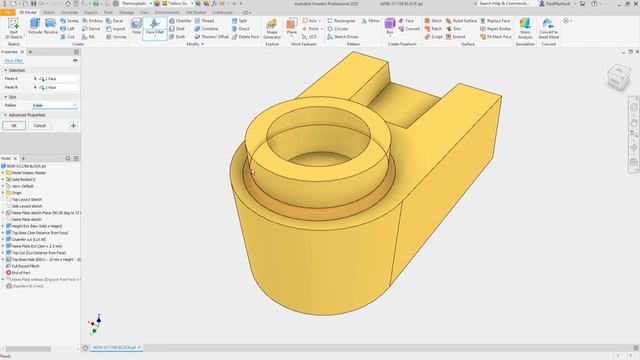Open the Home view icon
The image size is (640, 360).
pos(85,348)
